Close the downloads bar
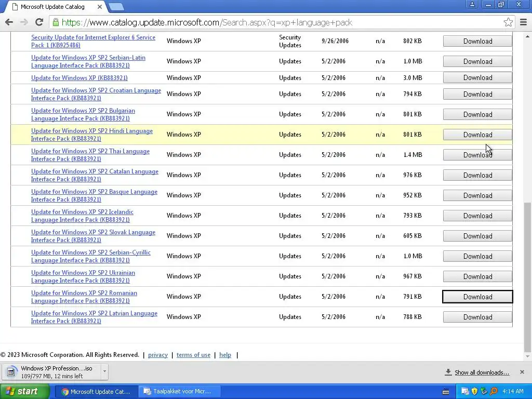 522,372
